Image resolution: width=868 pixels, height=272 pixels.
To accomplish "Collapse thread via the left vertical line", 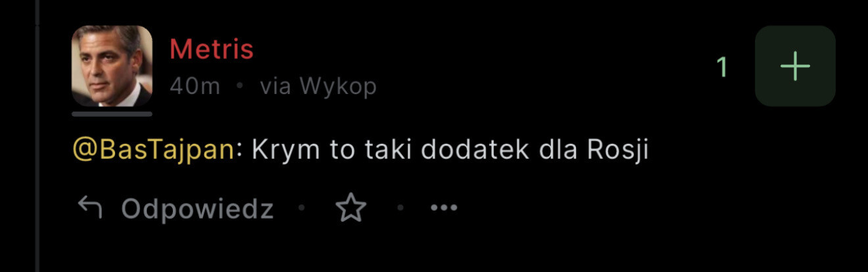I will [x=37, y=136].
